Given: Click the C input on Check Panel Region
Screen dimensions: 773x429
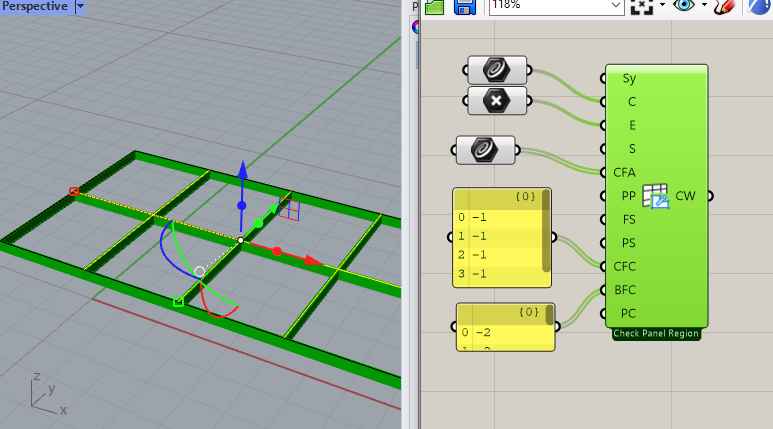Looking at the screenshot, I should 632,102.
